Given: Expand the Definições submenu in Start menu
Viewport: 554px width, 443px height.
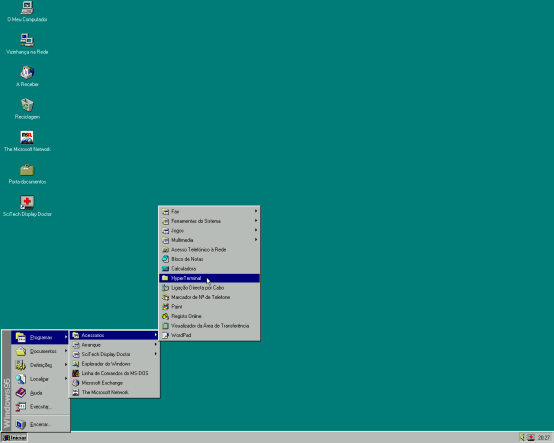Looking at the screenshot, I should click(40, 365).
